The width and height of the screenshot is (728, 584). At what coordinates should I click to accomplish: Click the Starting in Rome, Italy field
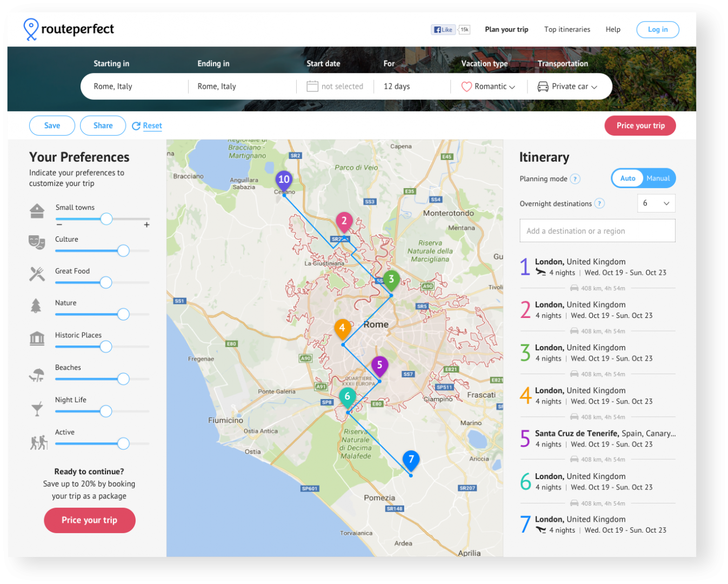click(135, 87)
